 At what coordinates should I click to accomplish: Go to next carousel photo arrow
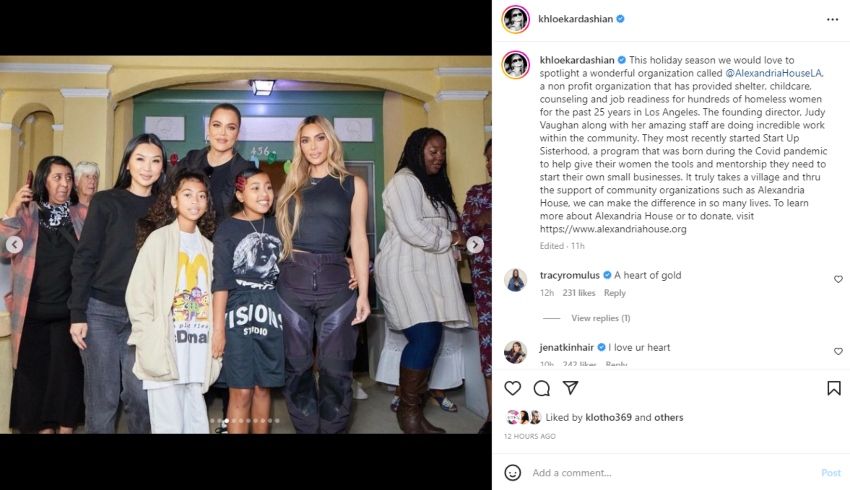pyautogui.click(x=475, y=244)
